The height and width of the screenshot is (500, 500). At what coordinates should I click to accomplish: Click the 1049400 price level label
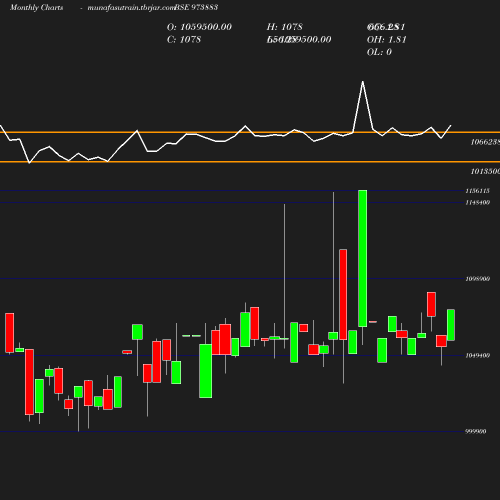coord(478,355)
